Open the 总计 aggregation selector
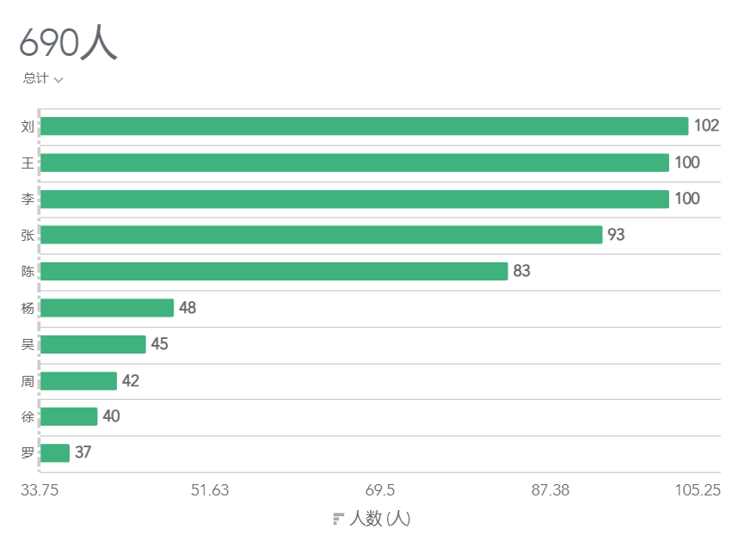Viewport: 756px width, 541px height. click(43, 78)
